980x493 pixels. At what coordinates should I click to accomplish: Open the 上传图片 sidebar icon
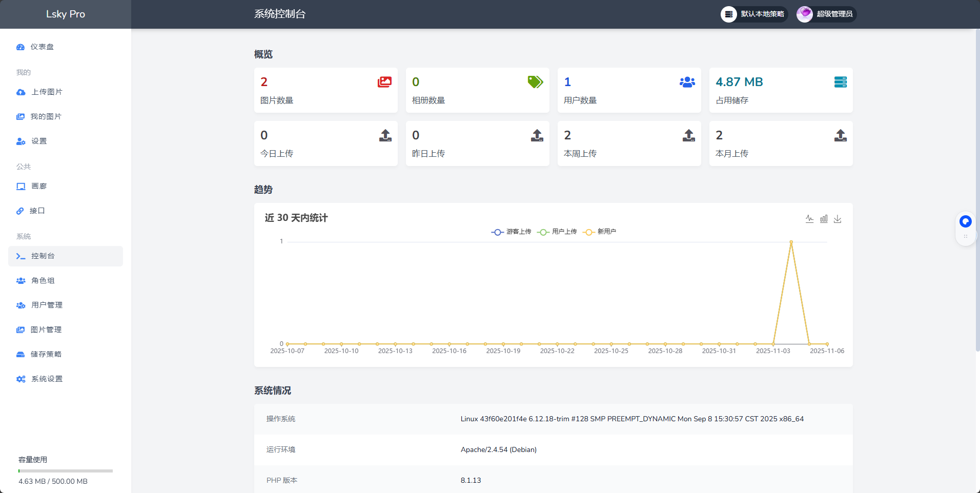click(x=21, y=92)
